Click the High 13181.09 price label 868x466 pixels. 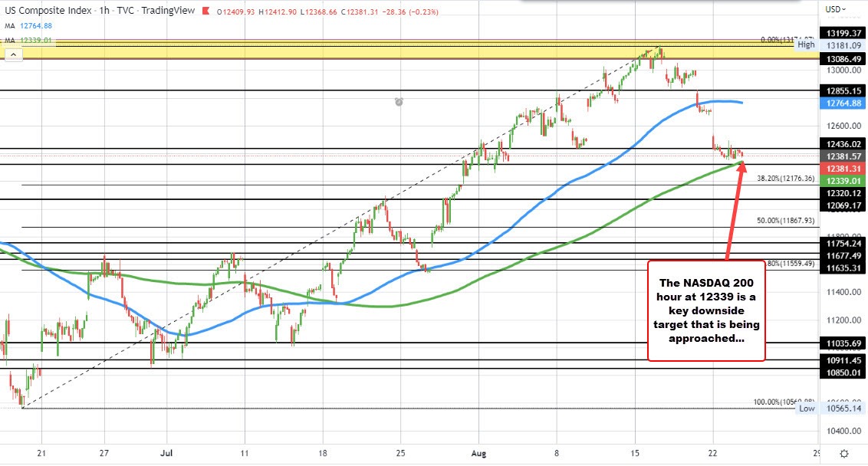click(x=829, y=45)
